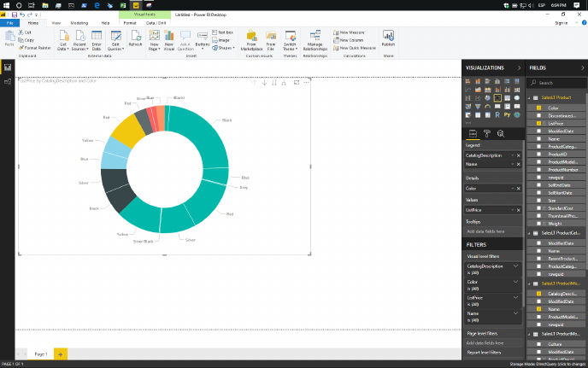The width and height of the screenshot is (588, 368).
Task: Open the Format paint roller pane
Action: (x=487, y=134)
